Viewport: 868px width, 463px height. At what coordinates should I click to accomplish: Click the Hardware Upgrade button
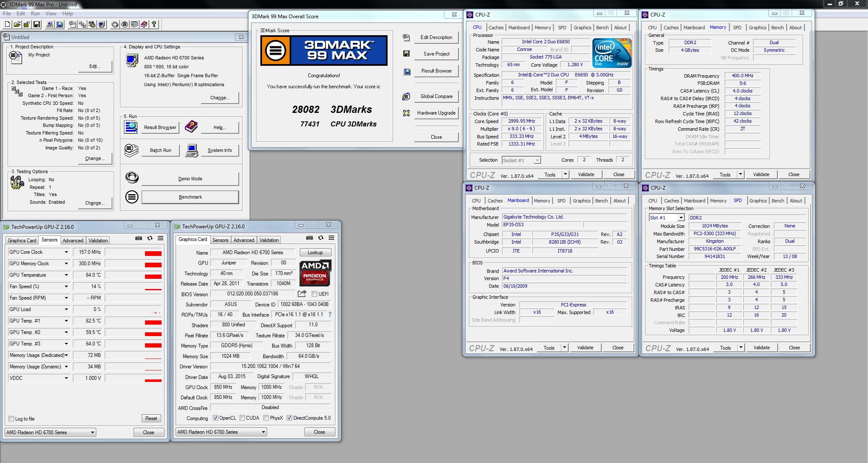(x=436, y=113)
